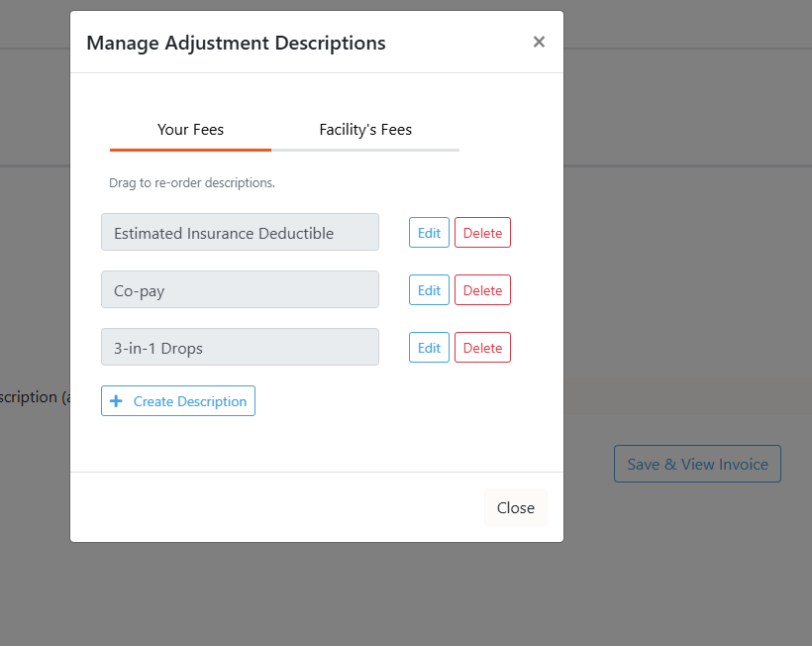This screenshot has height=646, width=812.
Task: Open the Facility's Fees tab
Action: [365, 130]
